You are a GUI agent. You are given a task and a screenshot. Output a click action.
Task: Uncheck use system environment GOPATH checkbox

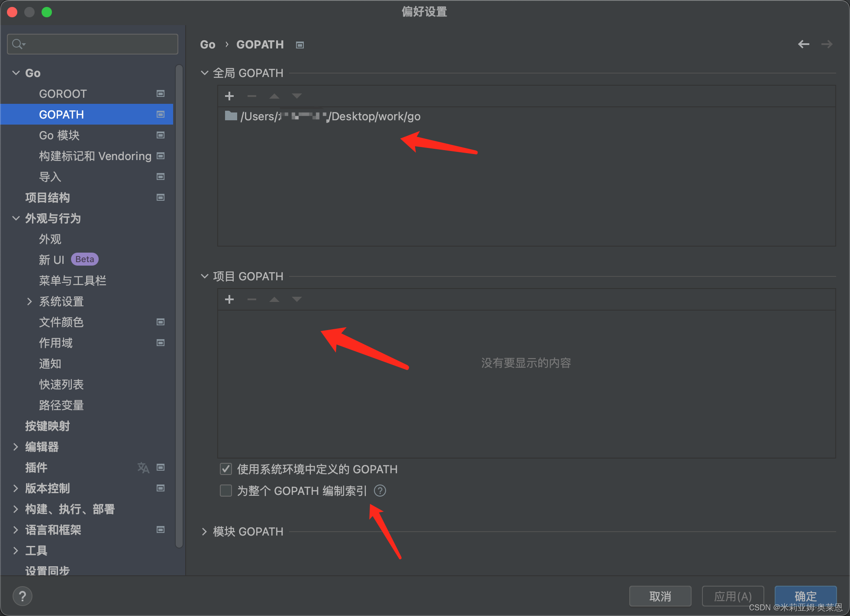pyautogui.click(x=226, y=469)
